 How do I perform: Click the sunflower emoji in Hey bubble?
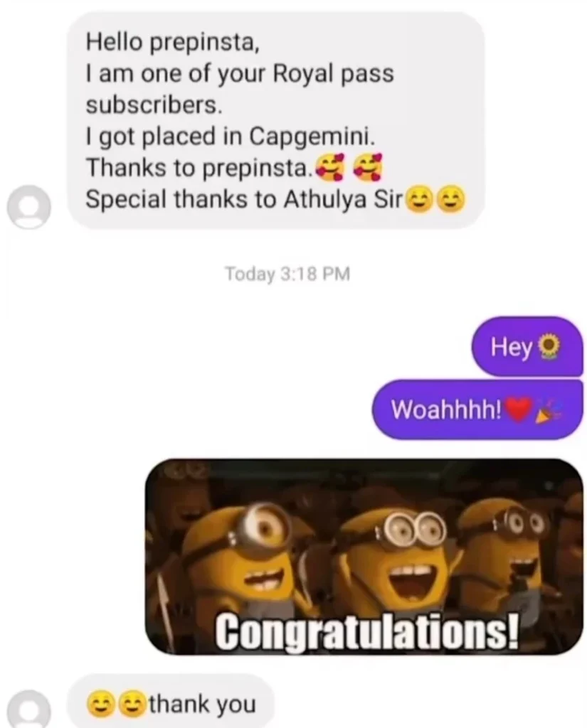pyautogui.click(x=549, y=347)
